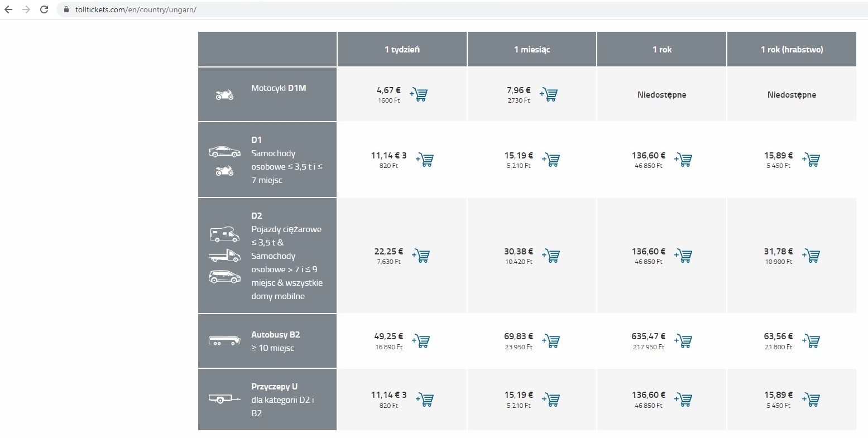Add B2 bus weekly 49,25 € vignette to cart
Viewport: 868px width, 438px height.
421,341
